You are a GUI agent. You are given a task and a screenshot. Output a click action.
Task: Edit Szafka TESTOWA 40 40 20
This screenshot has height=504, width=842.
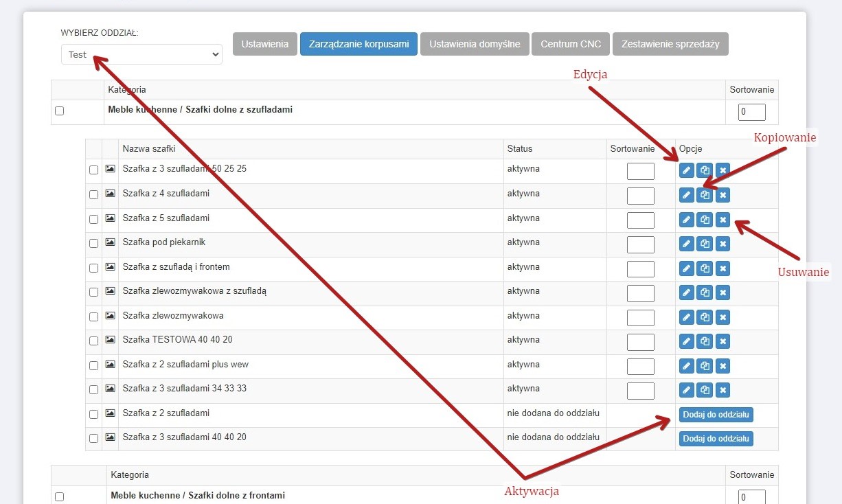(x=686, y=341)
